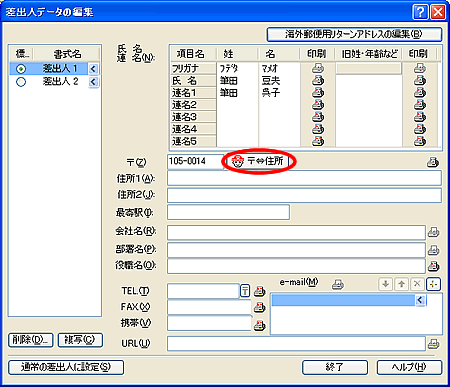
Task: Click the 最寄駅 input field
Action: 228,212
